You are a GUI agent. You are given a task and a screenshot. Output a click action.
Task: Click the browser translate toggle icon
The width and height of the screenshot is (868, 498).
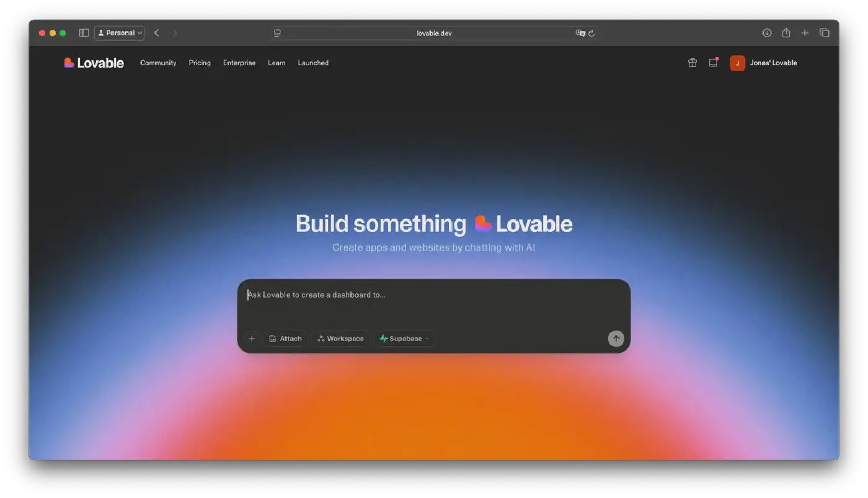[x=580, y=33]
